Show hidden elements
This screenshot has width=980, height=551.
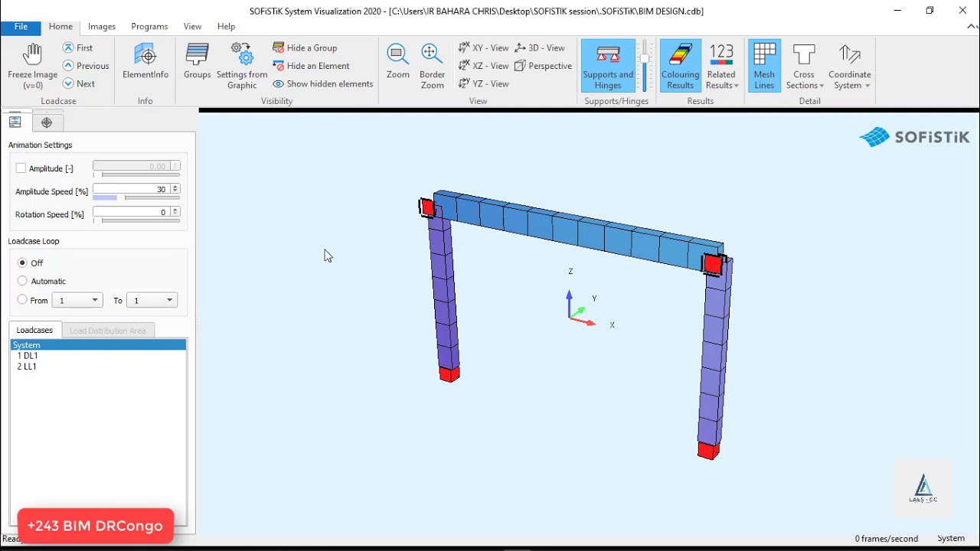322,83
